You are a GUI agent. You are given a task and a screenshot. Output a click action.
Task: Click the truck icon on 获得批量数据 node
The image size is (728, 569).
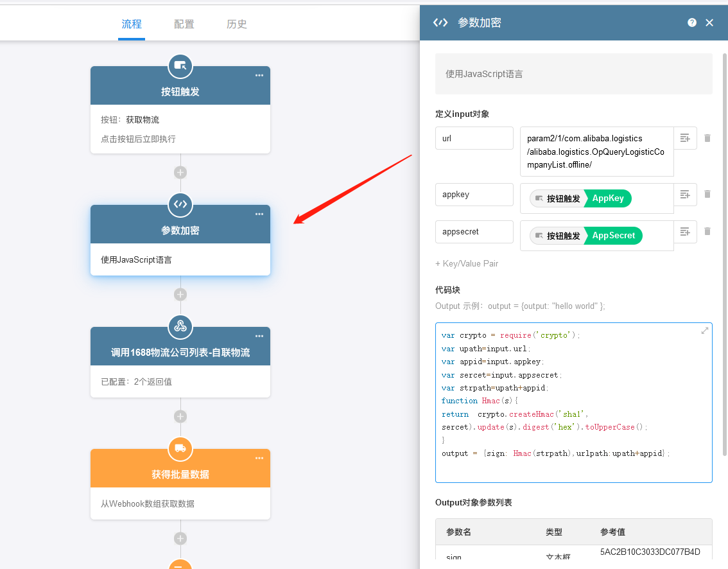pos(180,449)
